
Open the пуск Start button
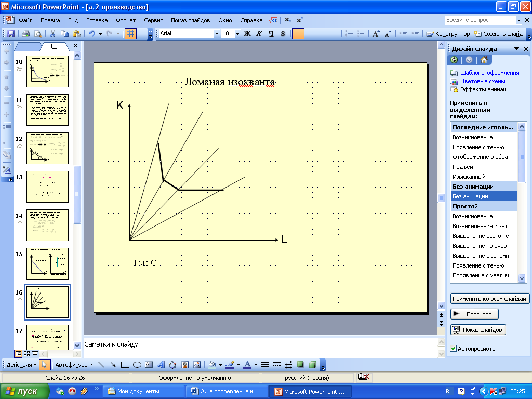pyautogui.click(x=24, y=391)
